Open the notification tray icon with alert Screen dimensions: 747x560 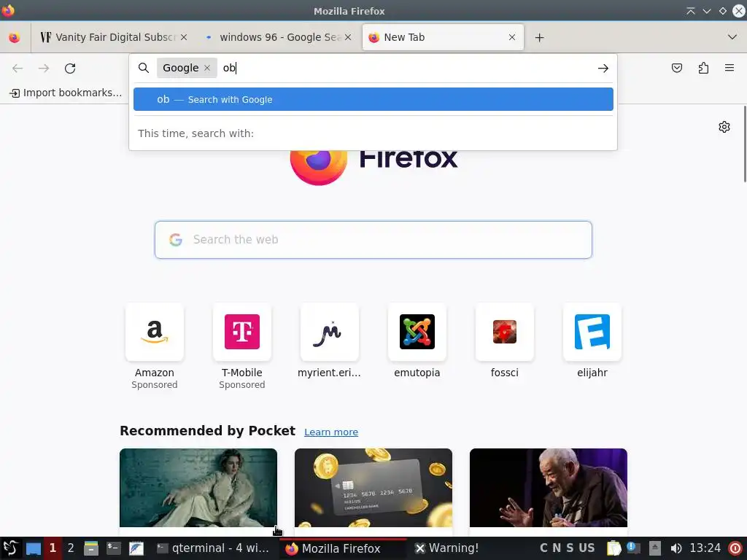pyautogui.click(x=634, y=548)
